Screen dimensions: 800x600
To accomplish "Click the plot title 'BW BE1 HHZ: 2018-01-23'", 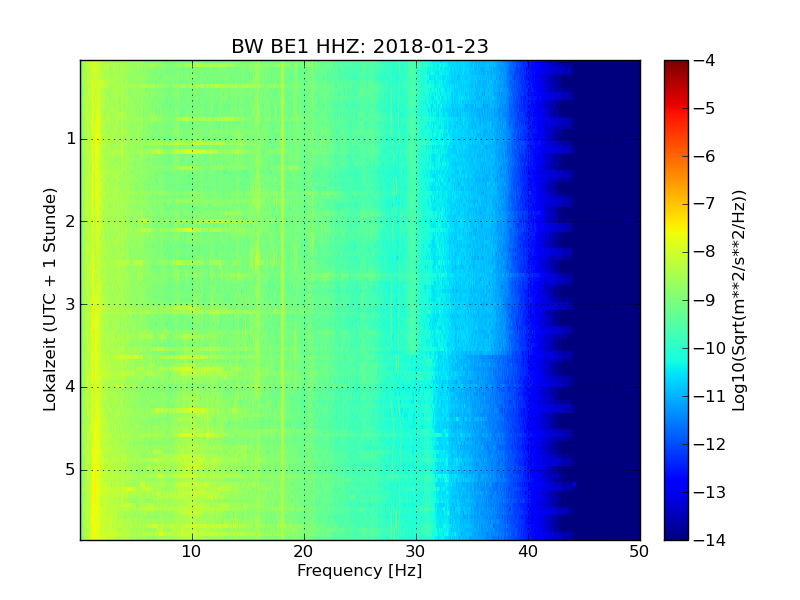I will [360, 46].
